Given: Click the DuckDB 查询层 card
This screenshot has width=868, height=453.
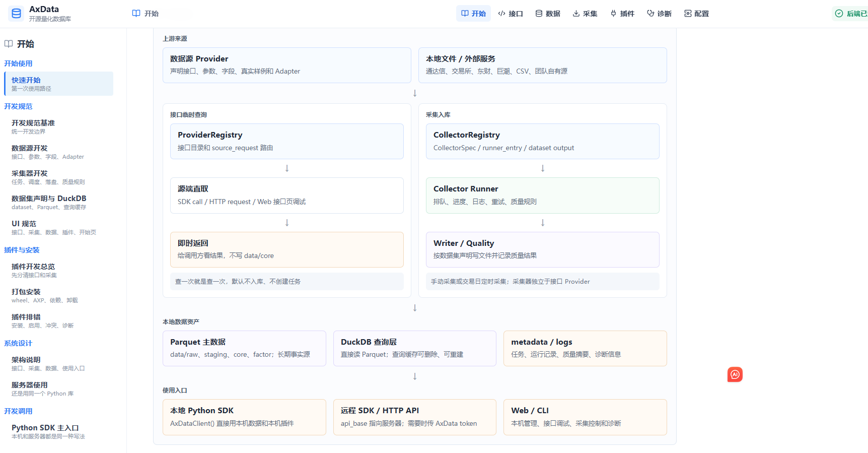Looking at the screenshot, I should [415, 348].
